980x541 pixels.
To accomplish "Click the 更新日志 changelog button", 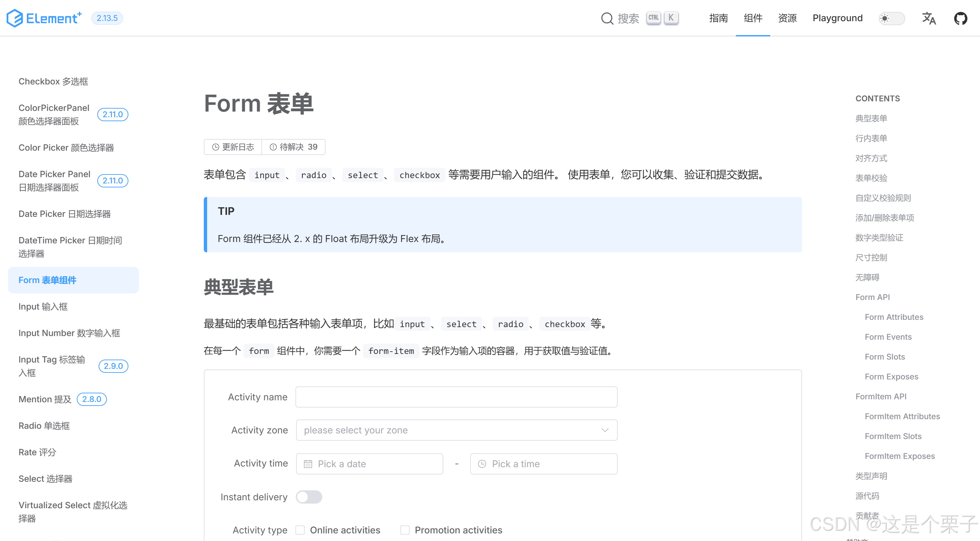I will pyautogui.click(x=233, y=147).
